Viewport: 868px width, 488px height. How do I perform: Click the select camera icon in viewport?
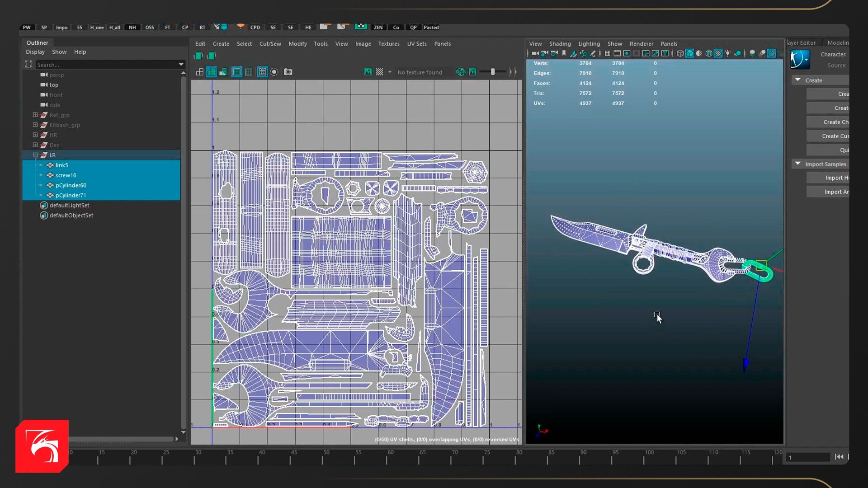point(535,53)
